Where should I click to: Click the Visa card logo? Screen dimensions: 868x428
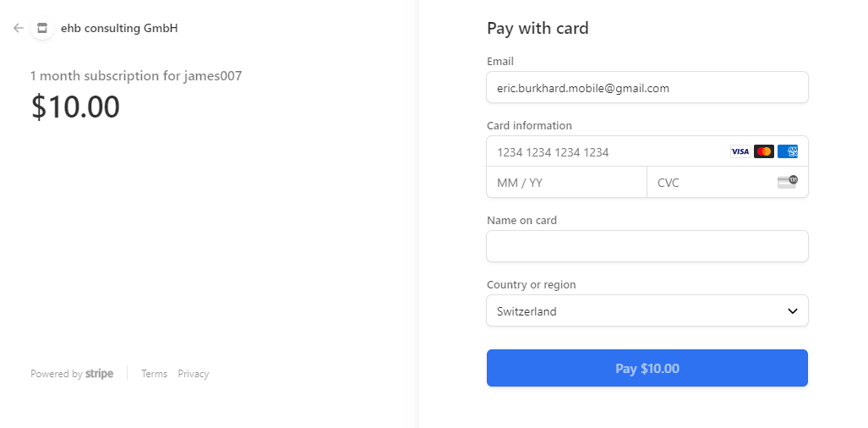740,151
